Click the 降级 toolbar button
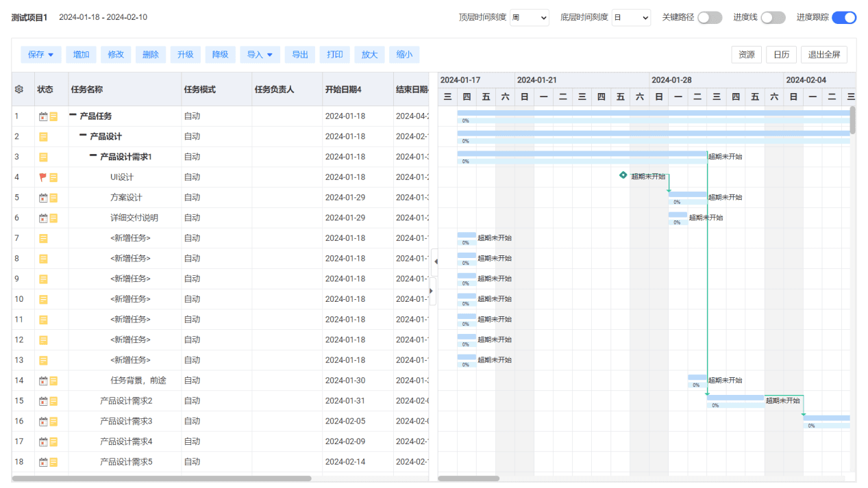This screenshot has width=868, height=488. pyautogui.click(x=221, y=55)
